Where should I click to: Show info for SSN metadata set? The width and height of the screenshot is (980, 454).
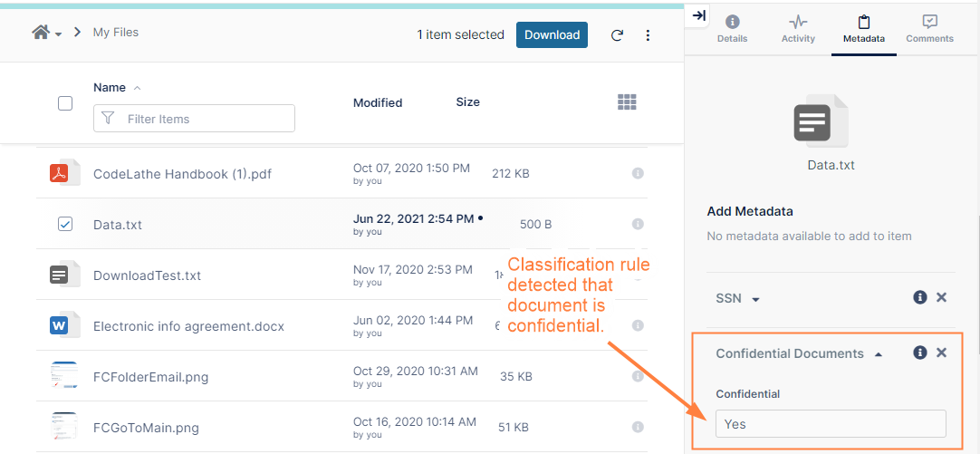(x=919, y=297)
